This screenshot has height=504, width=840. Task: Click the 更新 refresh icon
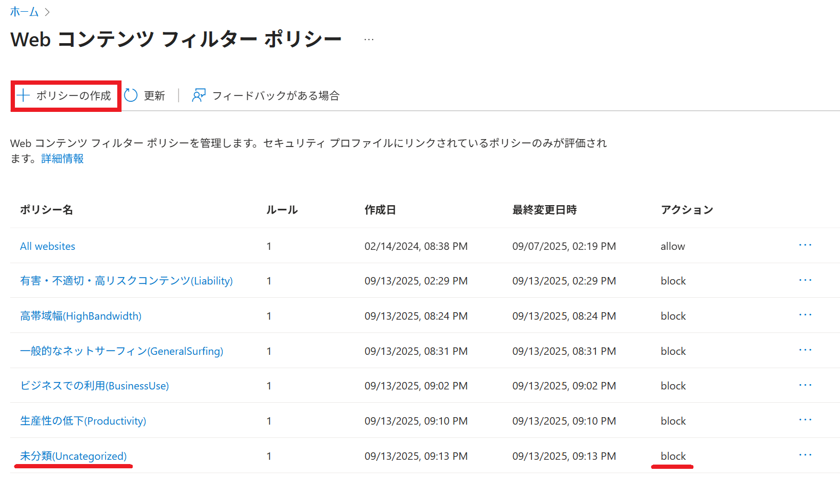(x=131, y=95)
